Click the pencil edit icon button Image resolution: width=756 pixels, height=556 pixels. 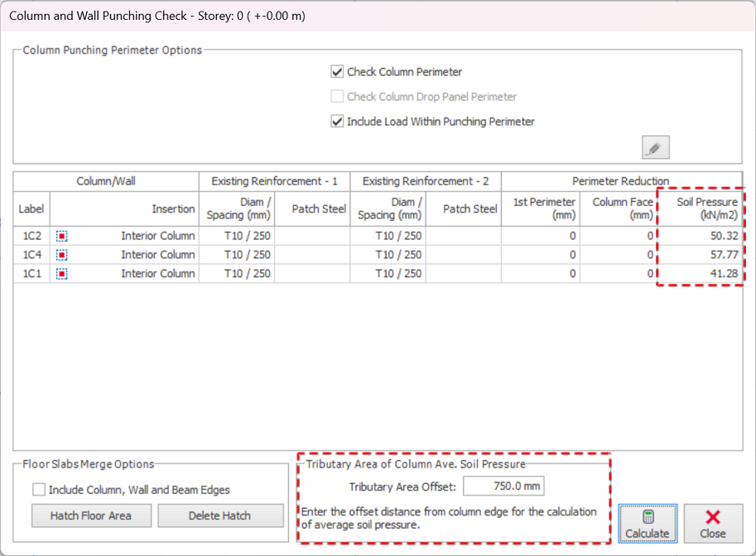click(x=655, y=148)
